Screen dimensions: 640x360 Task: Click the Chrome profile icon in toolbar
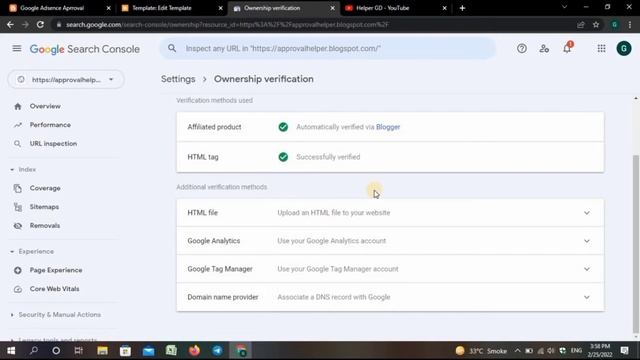tap(614, 24)
